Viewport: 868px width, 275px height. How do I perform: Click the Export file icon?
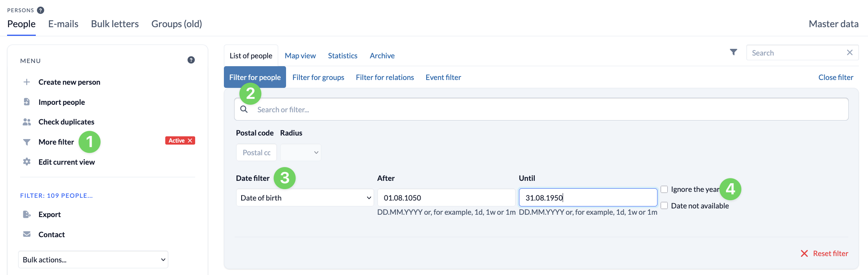[27, 214]
